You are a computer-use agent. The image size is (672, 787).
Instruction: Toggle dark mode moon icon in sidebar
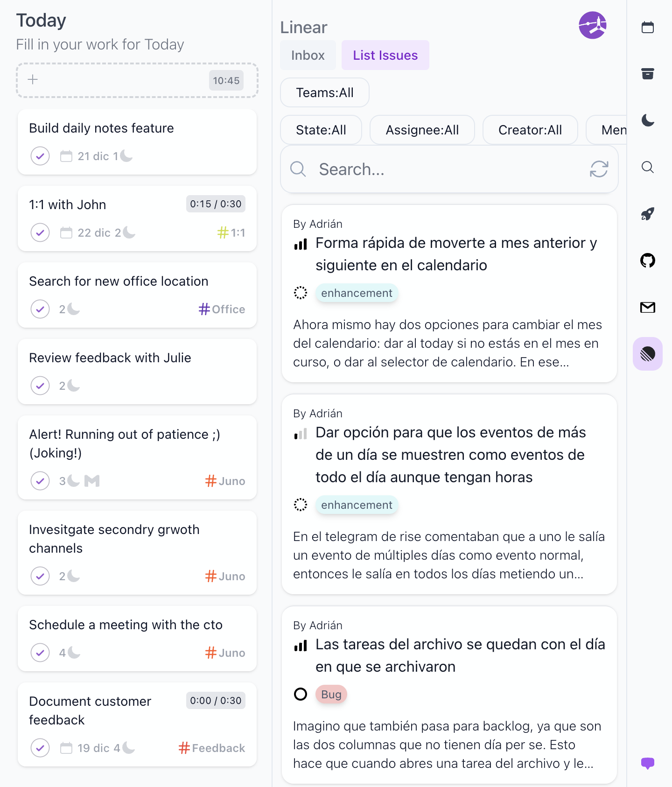click(x=647, y=120)
